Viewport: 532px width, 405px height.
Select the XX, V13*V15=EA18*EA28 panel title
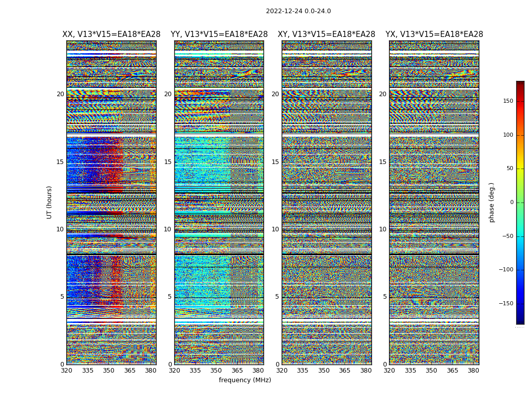click(x=111, y=34)
